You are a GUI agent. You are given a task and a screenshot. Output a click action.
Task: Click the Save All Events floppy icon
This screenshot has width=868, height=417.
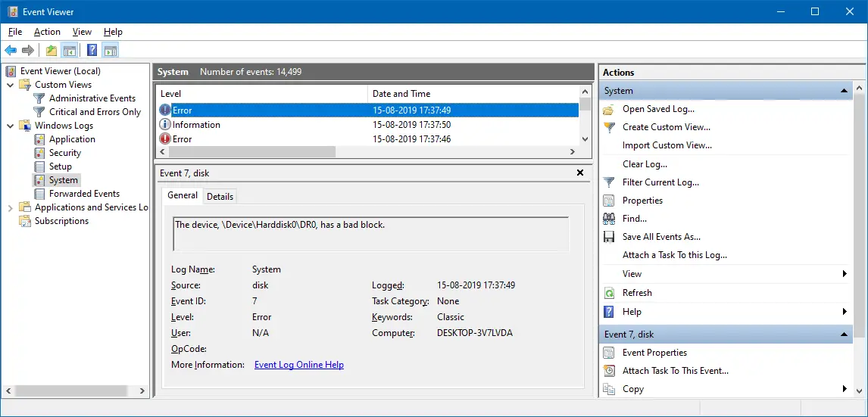(x=609, y=237)
